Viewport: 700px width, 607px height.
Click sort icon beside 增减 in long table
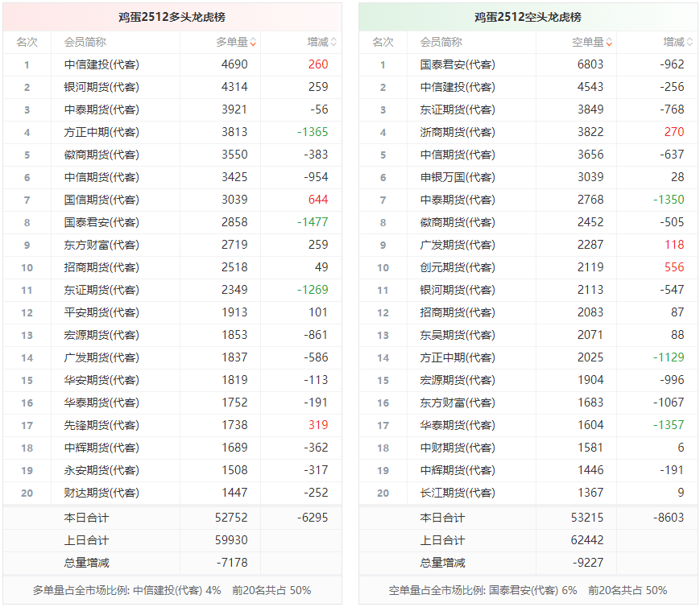(333, 43)
